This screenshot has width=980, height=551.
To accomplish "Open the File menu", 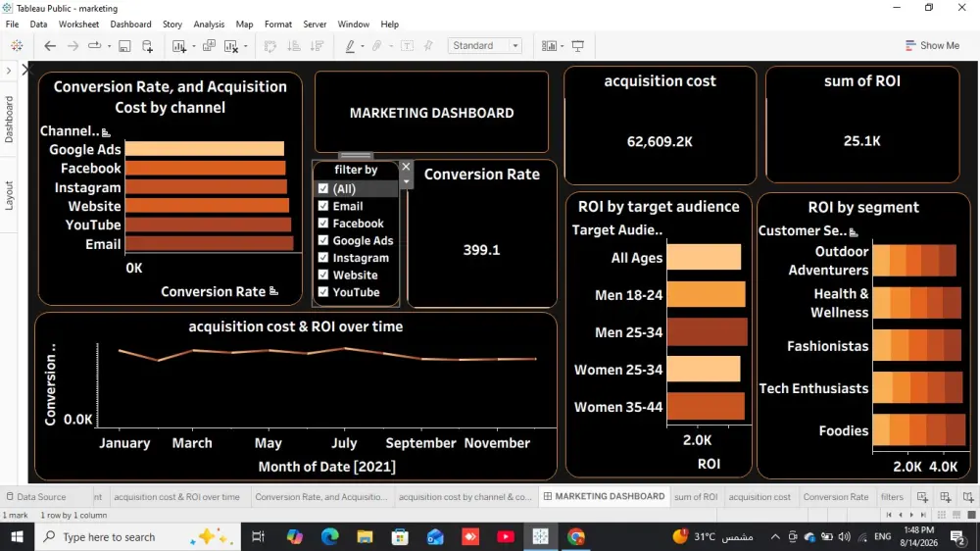I will (12, 25).
